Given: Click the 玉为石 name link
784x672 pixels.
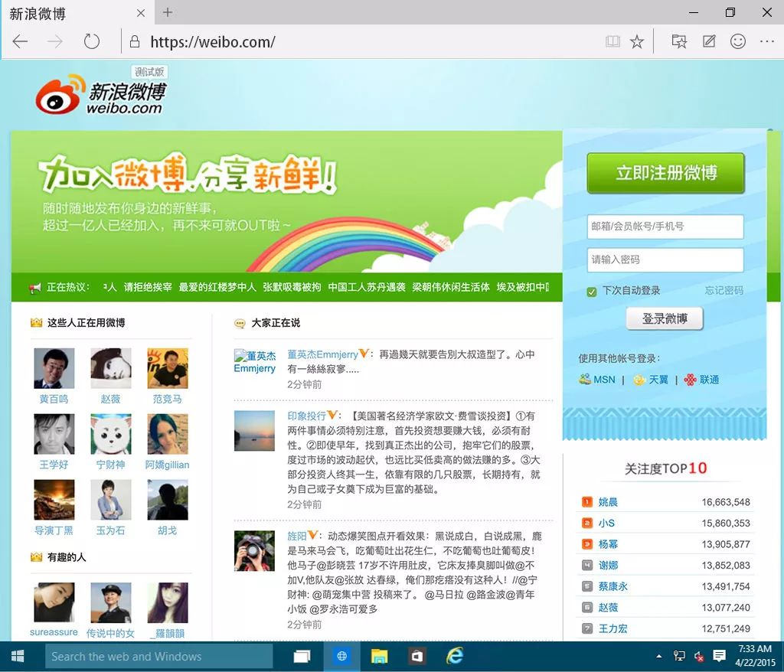Looking at the screenshot, I should pyautogui.click(x=110, y=530).
